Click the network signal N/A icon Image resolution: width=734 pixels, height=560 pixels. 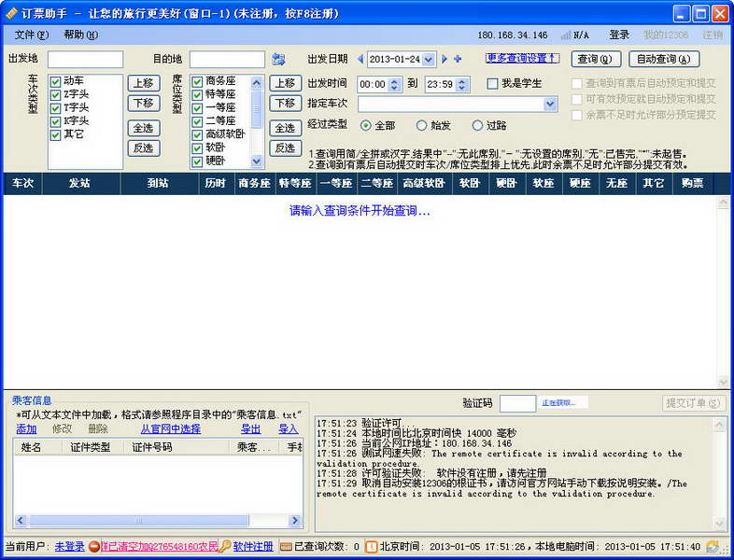[x=566, y=35]
